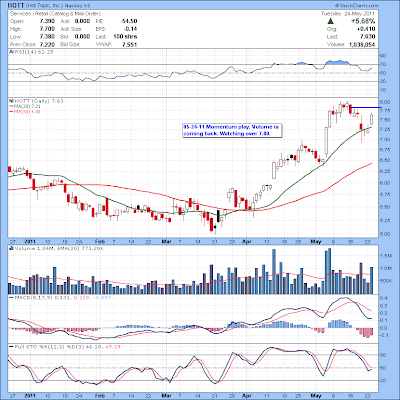The image size is (400, 400).
Task: Click the HOTT (Daily) candlestick legend icon
Action: [x=11, y=101]
